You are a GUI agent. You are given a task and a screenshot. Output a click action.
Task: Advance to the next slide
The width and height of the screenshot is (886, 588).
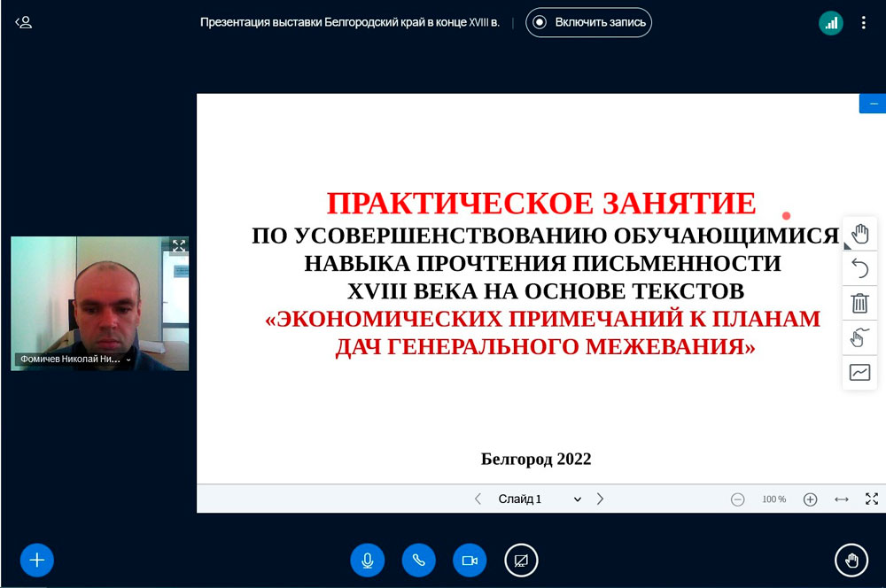coord(600,499)
